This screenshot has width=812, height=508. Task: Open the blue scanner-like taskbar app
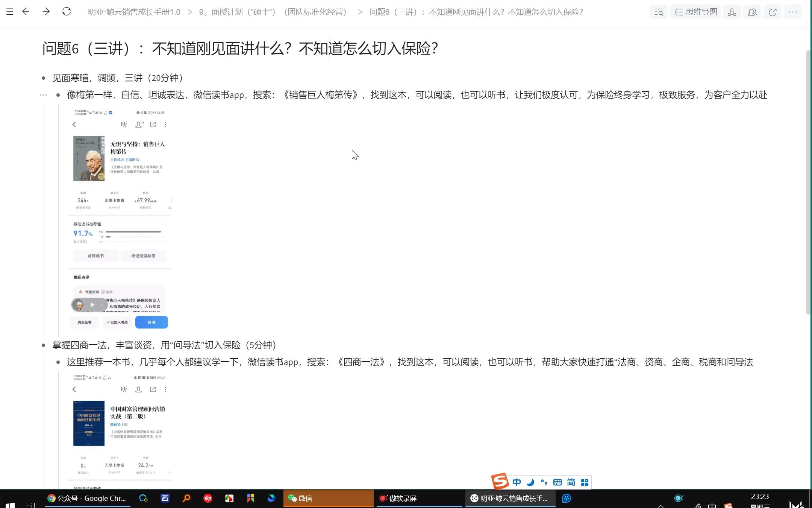tap(165, 498)
